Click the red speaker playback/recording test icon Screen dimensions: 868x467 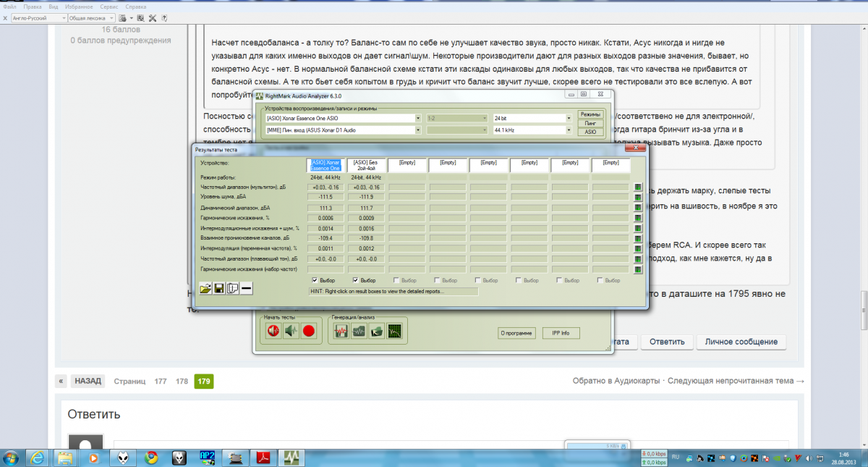click(x=273, y=332)
